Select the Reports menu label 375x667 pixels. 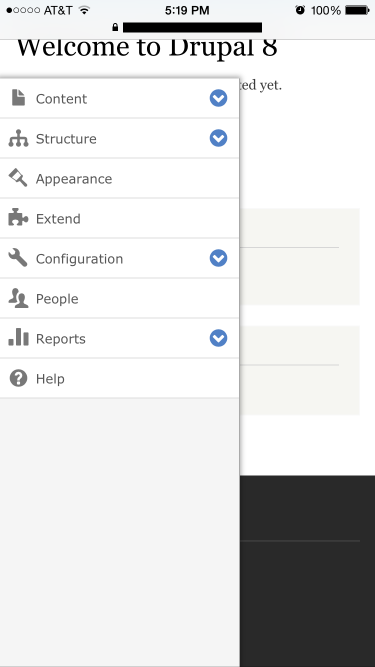61,339
